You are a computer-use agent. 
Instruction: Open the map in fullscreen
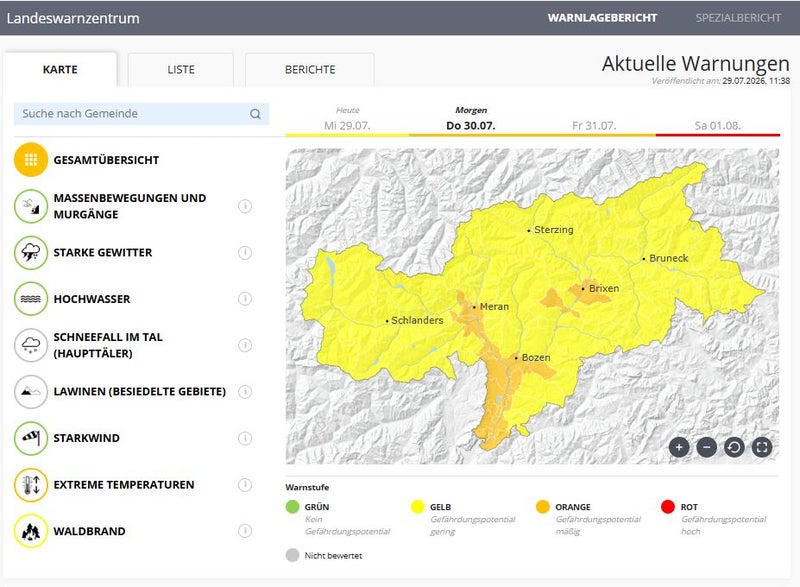pyautogui.click(x=762, y=448)
